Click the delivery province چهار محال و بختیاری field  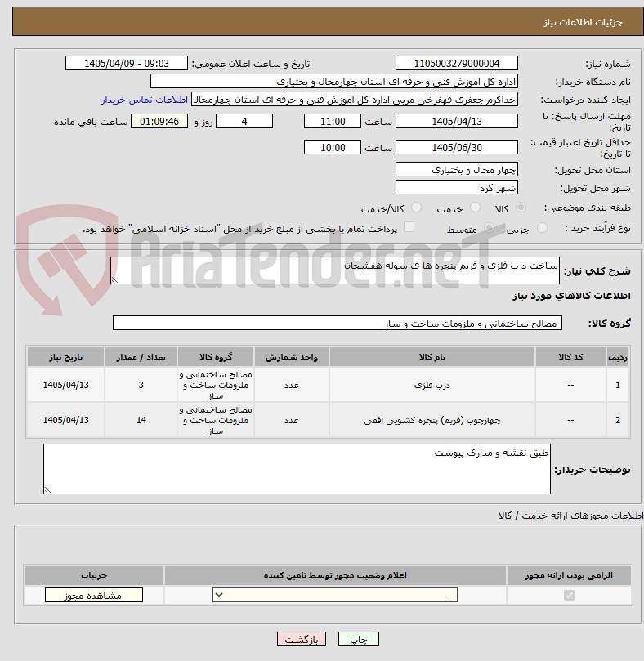pyautogui.click(x=456, y=169)
